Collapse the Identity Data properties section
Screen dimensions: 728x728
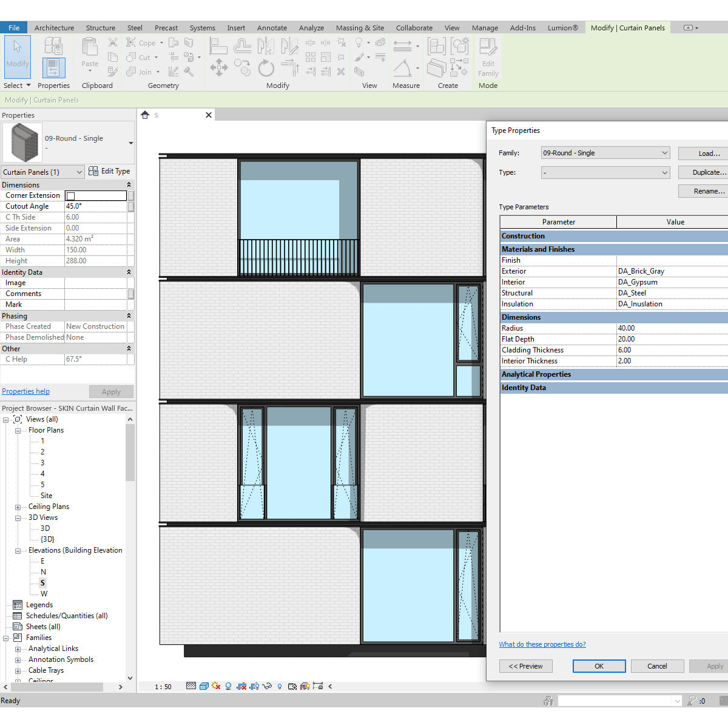coord(128,272)
